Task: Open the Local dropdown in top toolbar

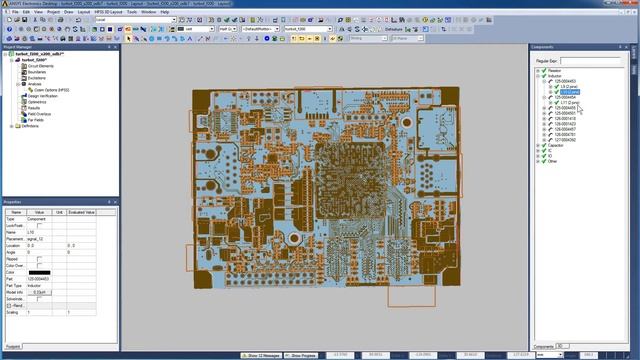Action: tap(174, 20)
